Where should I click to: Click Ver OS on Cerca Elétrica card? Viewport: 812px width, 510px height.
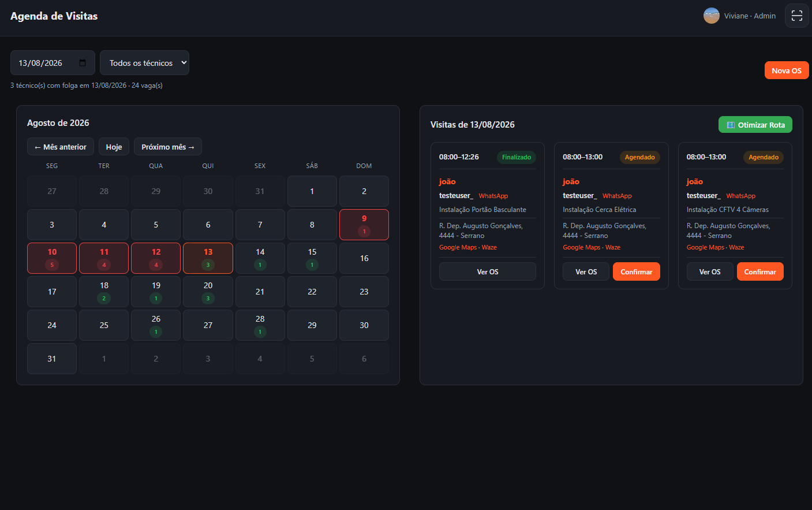(x=586, y=271)
